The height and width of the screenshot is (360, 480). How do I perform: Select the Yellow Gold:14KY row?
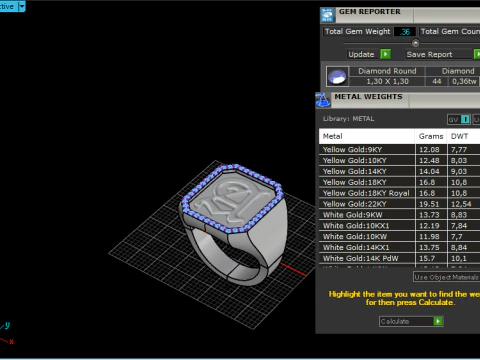(399, 171)
